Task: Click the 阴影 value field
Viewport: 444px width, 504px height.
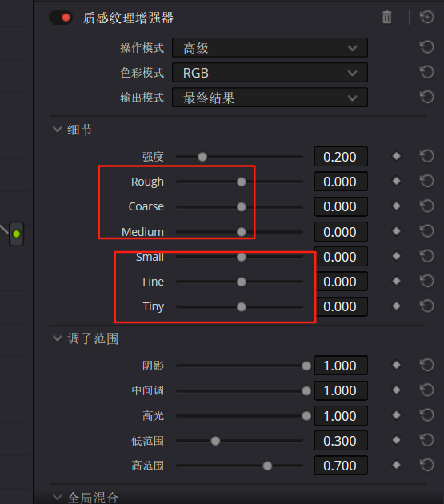Action: point(341,366)
